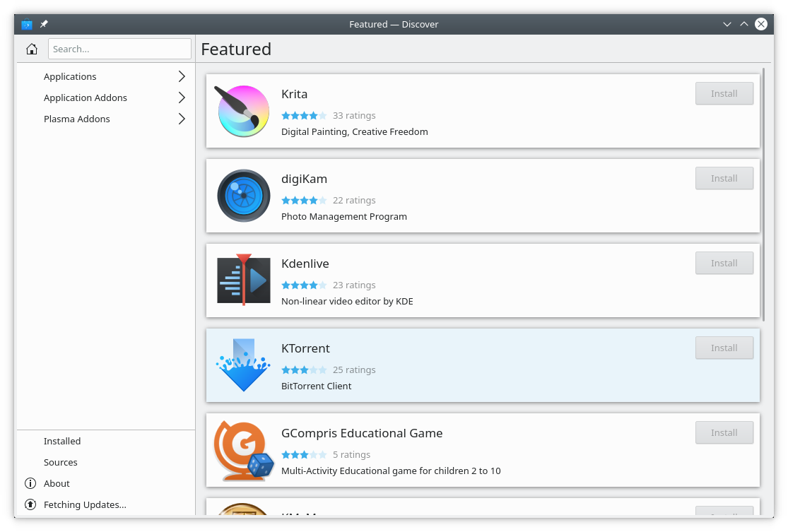Click the About info icon in sidebar

tap(30, 483)
